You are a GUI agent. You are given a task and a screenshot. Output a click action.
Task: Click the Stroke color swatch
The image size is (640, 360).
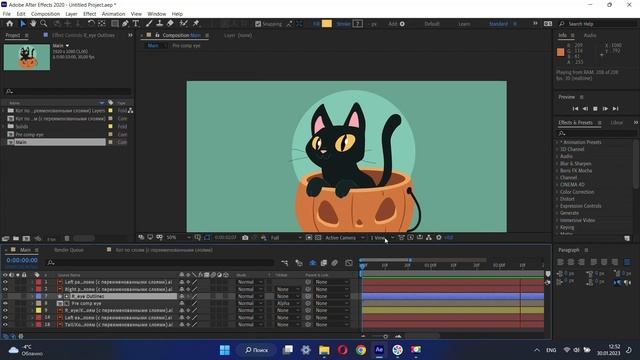(x=358, y=24)
